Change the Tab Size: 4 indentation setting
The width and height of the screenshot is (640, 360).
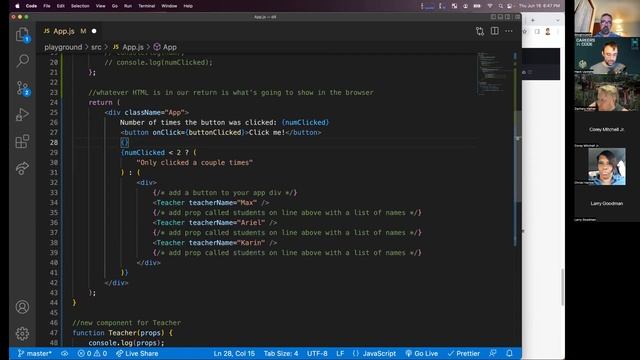(x=281, y=353)
